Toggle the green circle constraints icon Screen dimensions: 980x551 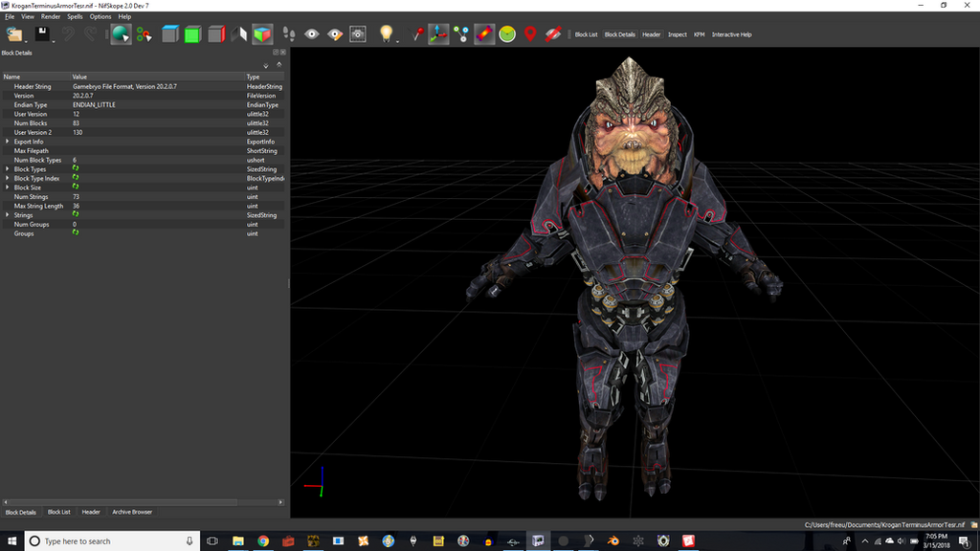[x=507, y=34]
